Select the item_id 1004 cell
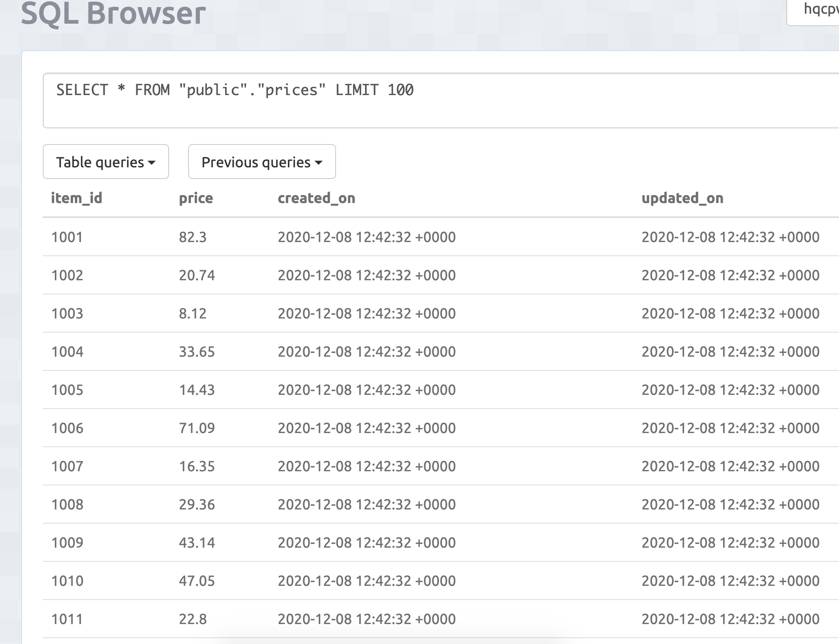Image resolution: width=839 pixels, height=644 pixels. [x=67, y=352]
